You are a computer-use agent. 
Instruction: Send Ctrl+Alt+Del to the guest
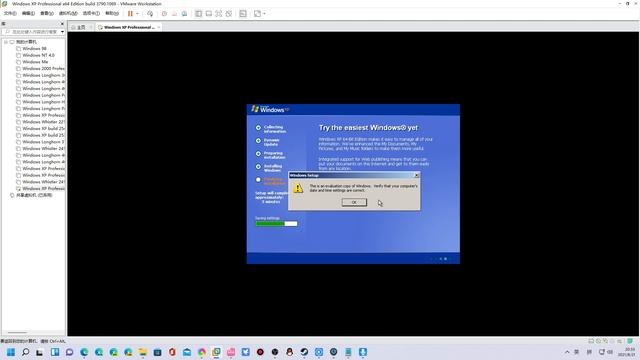(150, 13)
